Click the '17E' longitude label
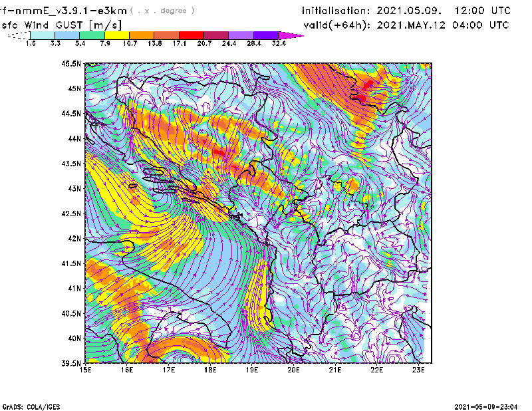Screen dimensions: 532x411 click(x=169, y=370)
